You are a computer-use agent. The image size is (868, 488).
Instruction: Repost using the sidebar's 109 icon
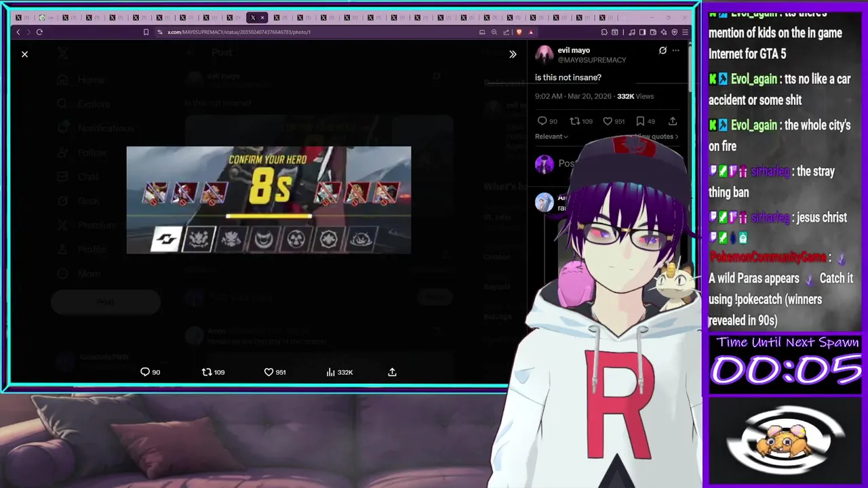click(x=581, y=121)
